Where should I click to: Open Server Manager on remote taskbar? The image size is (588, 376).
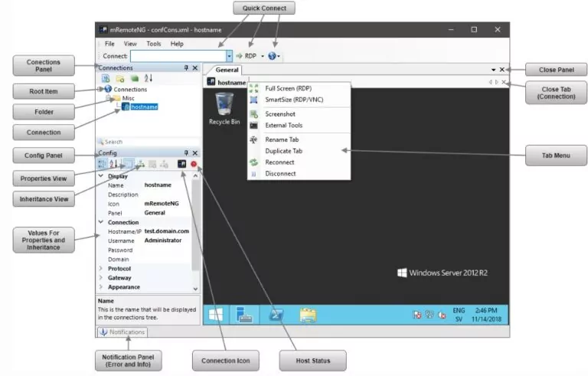point(244,315)
